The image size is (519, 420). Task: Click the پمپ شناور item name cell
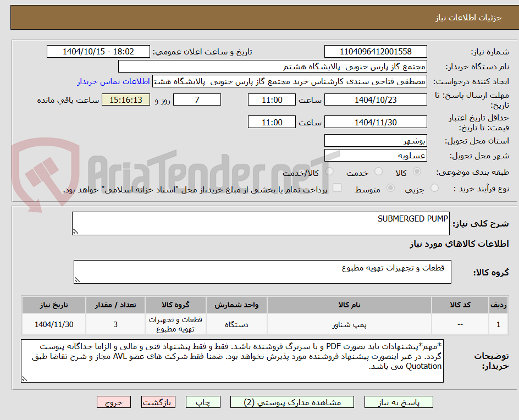pos(349,324)
